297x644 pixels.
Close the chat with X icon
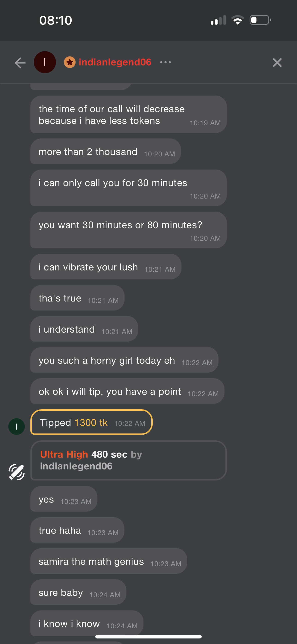tap(277, 62)
